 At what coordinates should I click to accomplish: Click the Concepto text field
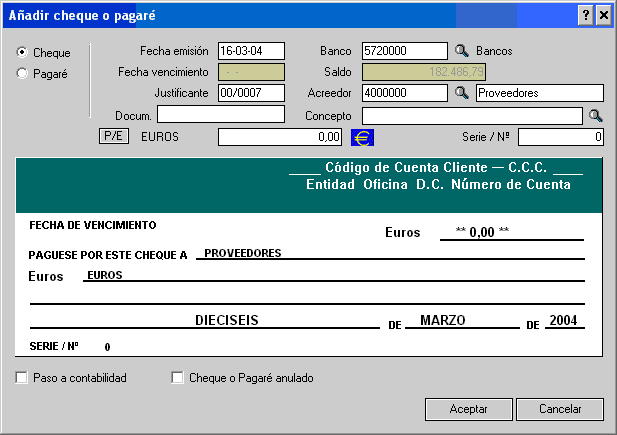(472, 116)
